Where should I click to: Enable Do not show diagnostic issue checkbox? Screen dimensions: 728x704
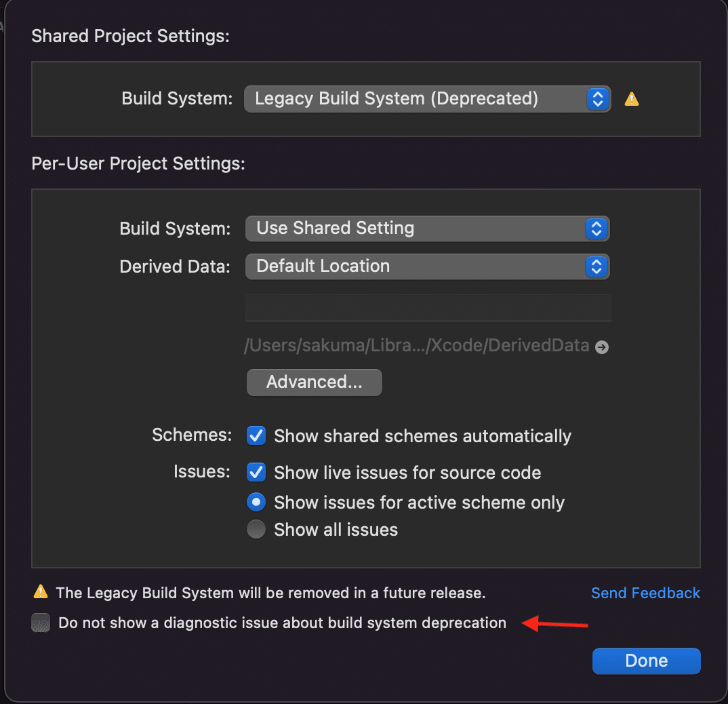click(41, 623)
